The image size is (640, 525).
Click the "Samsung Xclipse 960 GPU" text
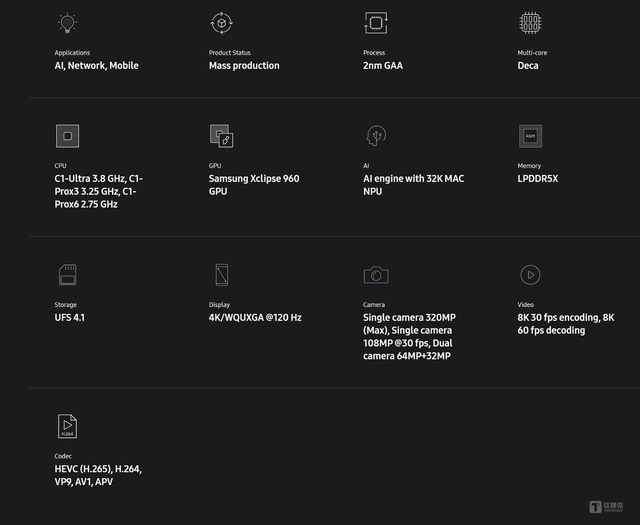coord(254,185)
